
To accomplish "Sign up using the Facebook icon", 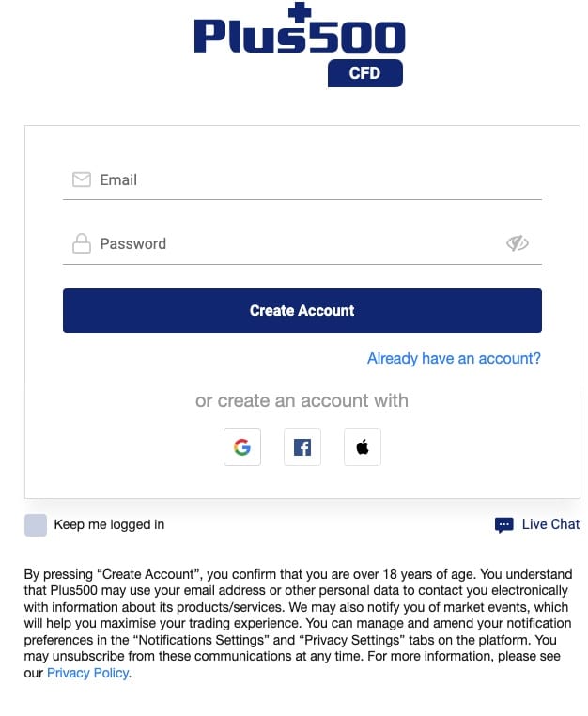I will click(302, 447).
